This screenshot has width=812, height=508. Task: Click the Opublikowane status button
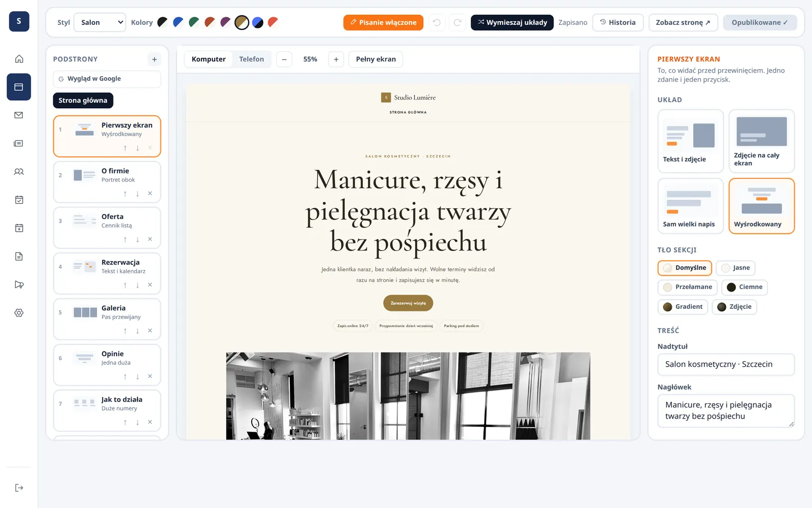tap(760, 22)
